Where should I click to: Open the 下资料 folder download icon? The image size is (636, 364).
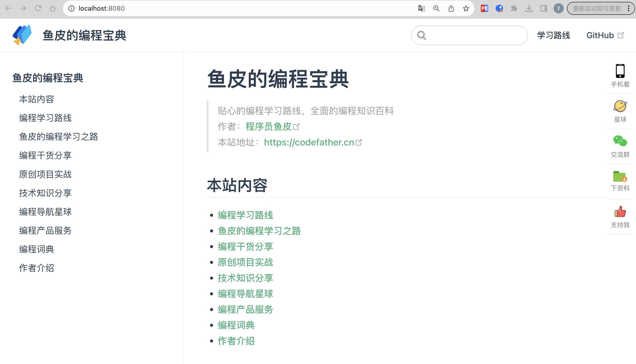pyautogui.click(x=620, y=176)
